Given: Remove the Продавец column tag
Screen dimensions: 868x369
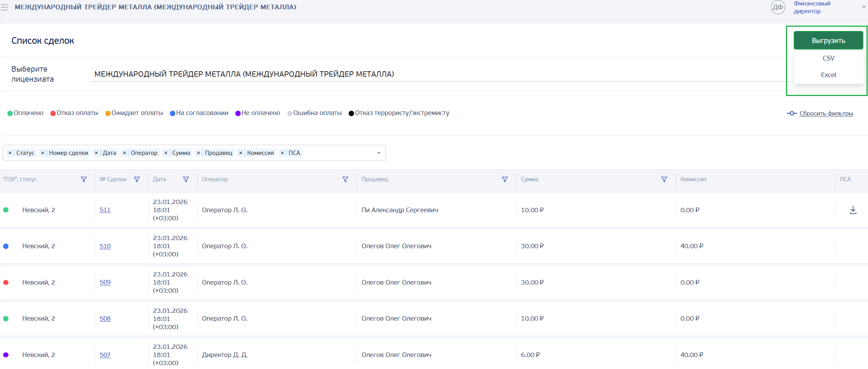Looking at the screenshot, I should click(199, 153).
